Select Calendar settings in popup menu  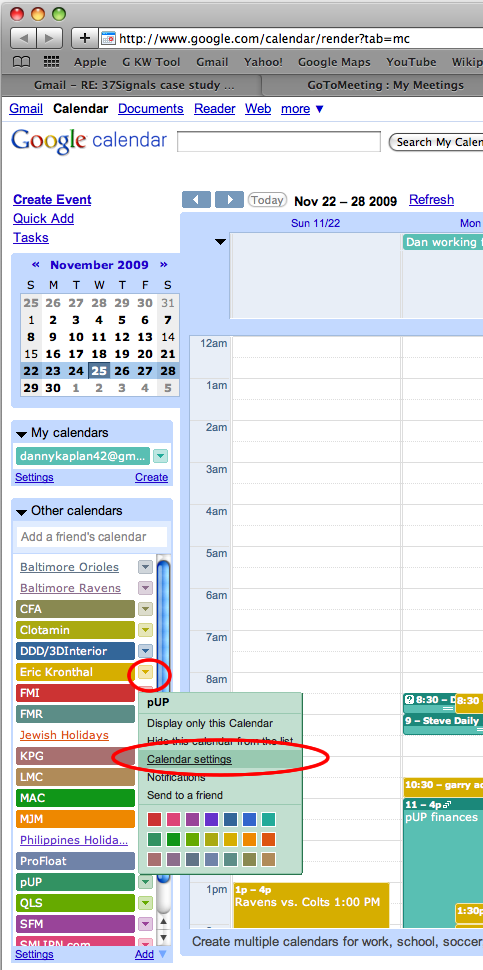pos(189,759)
